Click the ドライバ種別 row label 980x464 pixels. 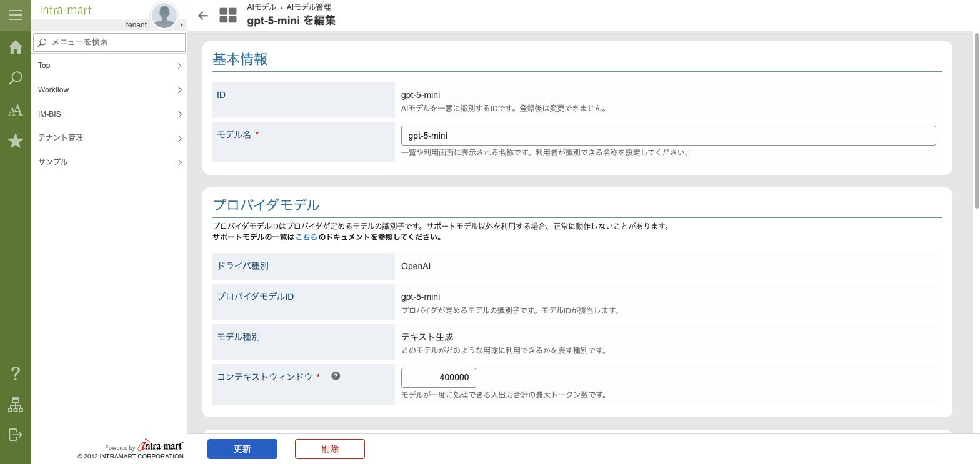tap(242, 265)
